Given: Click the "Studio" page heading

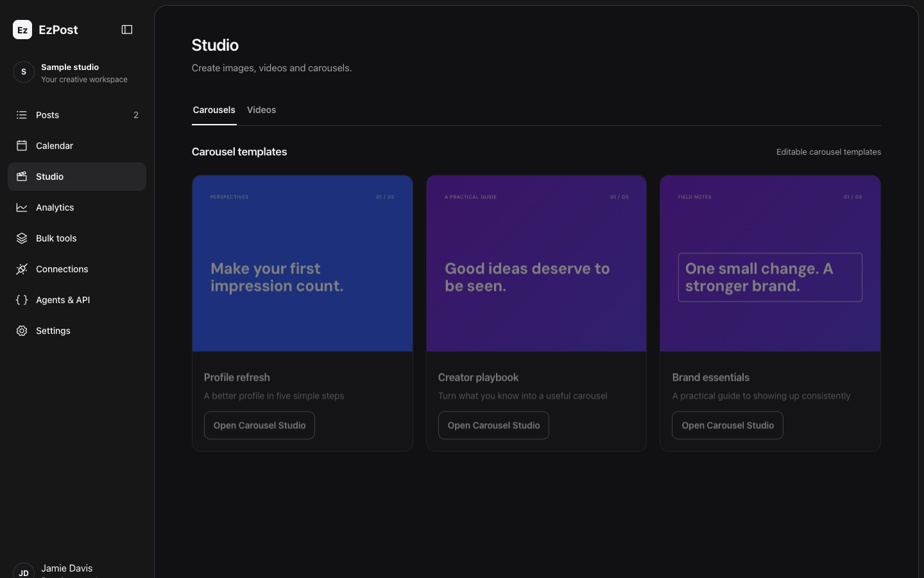Looking at the screenshot, I should coord(215,45).
